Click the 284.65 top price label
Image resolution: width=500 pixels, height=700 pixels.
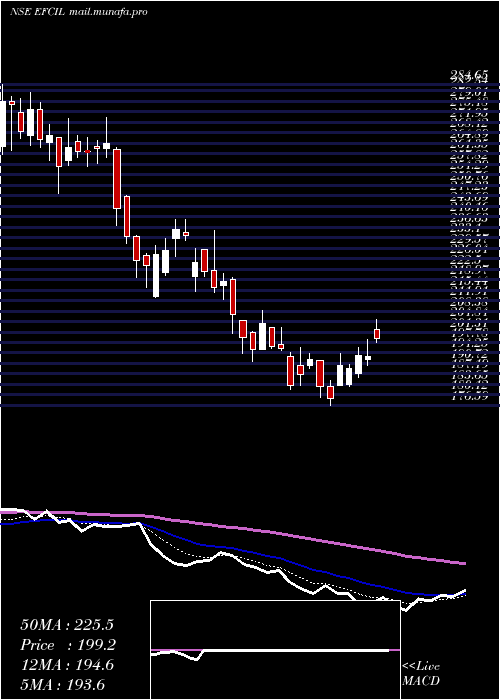(x=469, y=76)
